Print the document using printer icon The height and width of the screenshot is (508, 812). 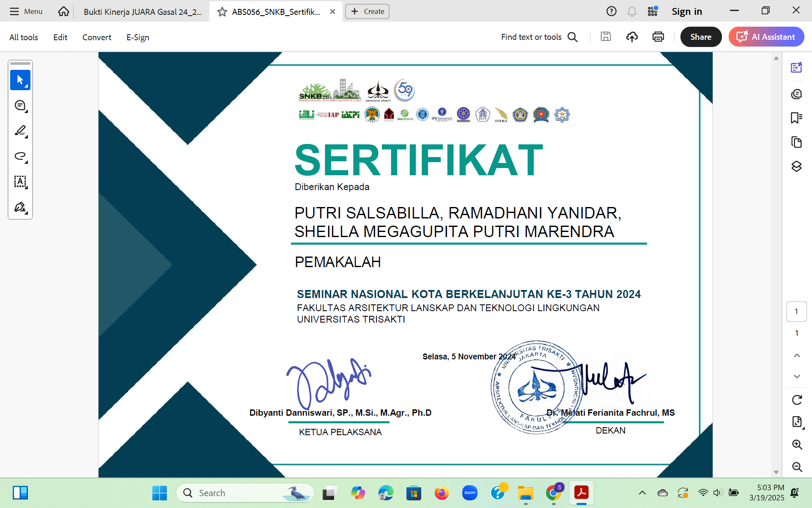tap(658, 37)
